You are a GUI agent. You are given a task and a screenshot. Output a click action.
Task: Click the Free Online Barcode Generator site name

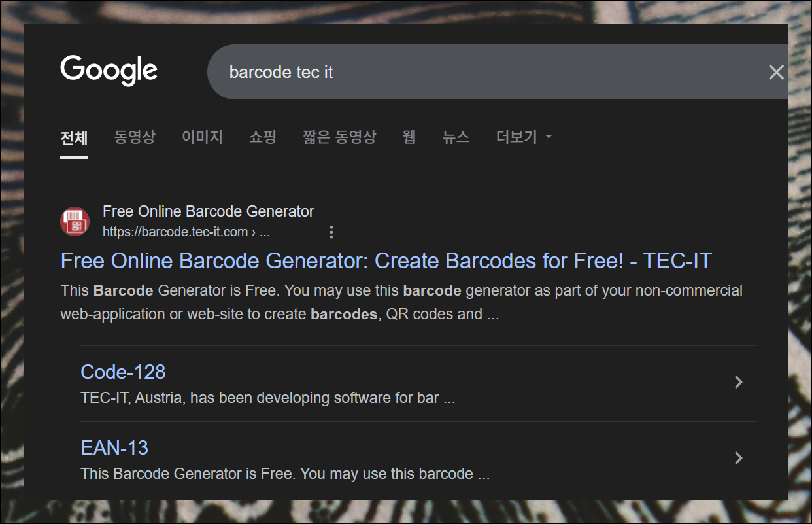208,211
